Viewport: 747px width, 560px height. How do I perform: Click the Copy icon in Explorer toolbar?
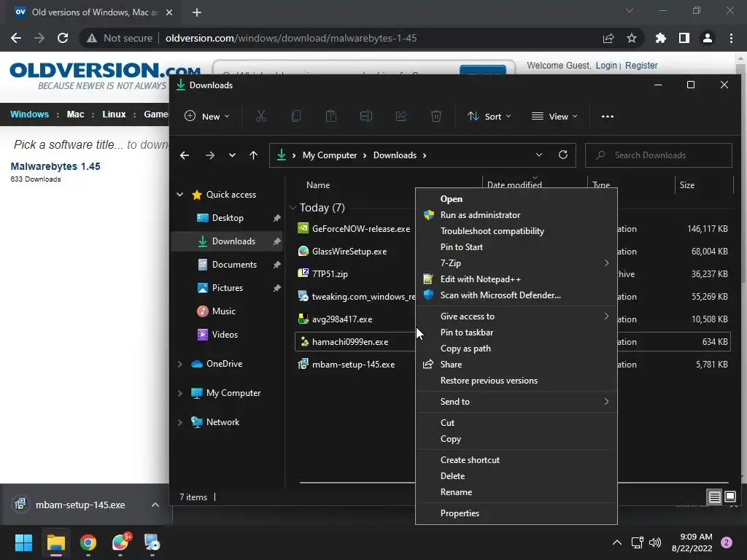pos(296,116)
